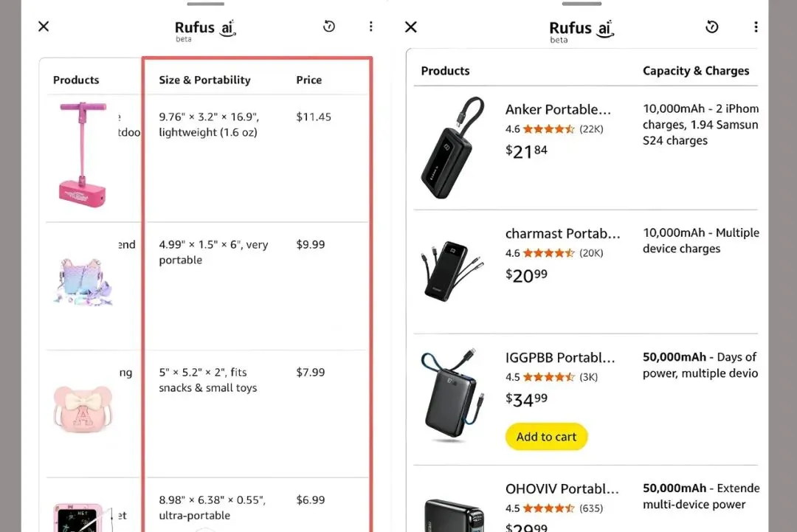The width and height of the screenshot is (797, 532).
Task: Click the mermaid scale purse thumbnail
Action: (x=82, y=280)
